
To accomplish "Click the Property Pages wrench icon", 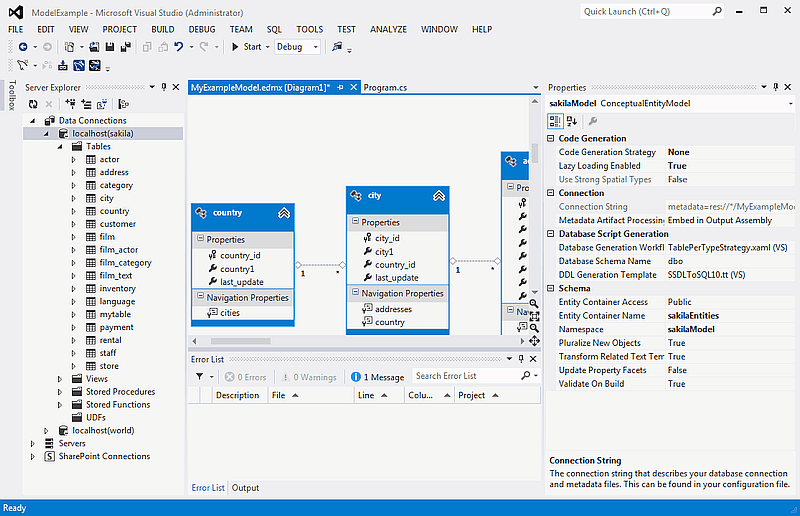I will (592, 121).
